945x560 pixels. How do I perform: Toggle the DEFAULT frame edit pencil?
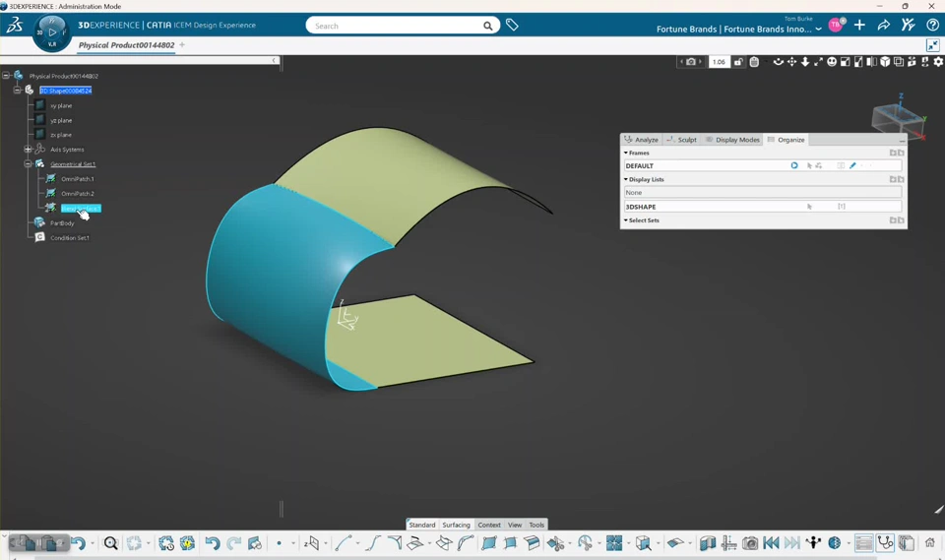click(852, 165)
